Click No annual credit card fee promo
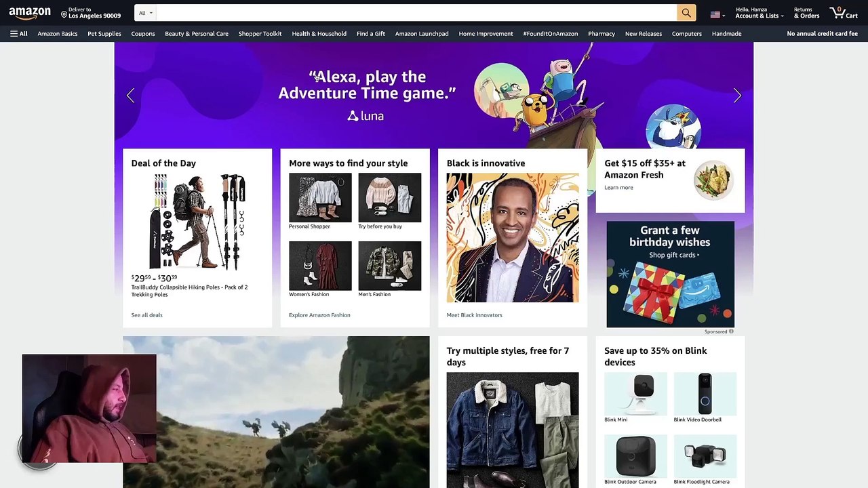This screenshot has height=488, width=868. 822,33
